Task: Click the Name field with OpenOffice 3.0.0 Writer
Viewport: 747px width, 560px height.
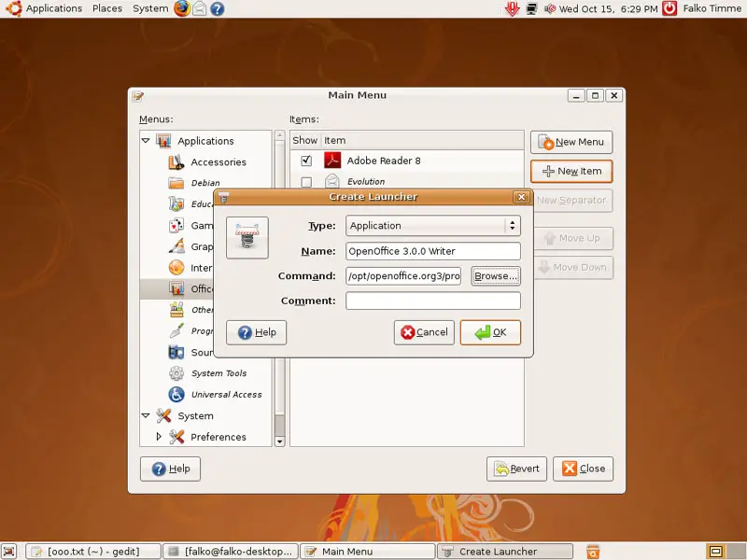Action: pyautogui.click(x=433, y=251)
